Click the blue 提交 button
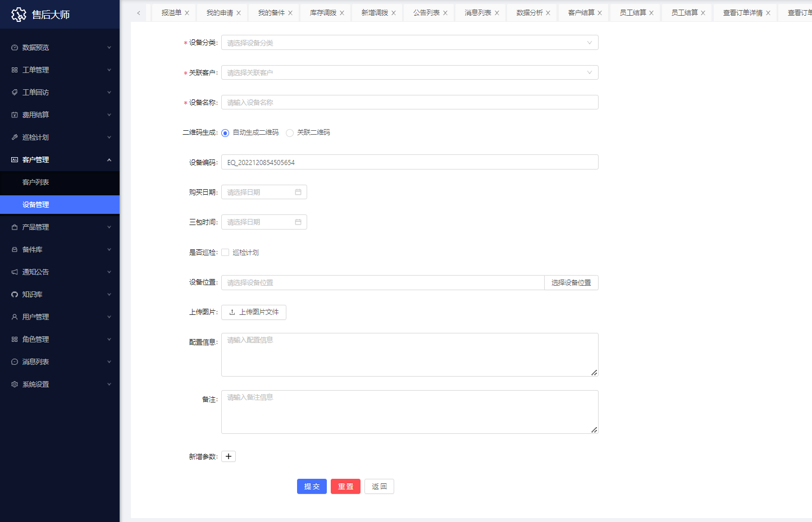This screenshot has height=522, width=812. click(x=312, y=487)
